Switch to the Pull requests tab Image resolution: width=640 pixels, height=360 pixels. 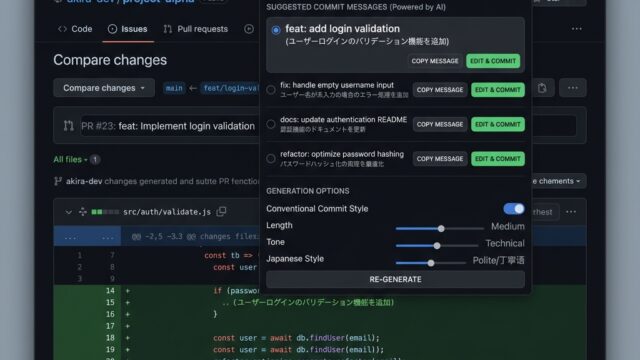point(196,29)
